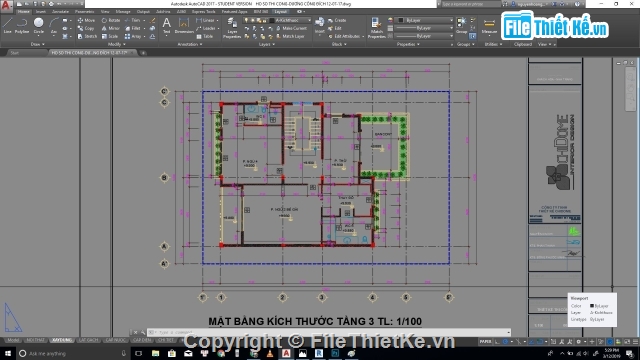Select the Circle tool

[38, 25]
